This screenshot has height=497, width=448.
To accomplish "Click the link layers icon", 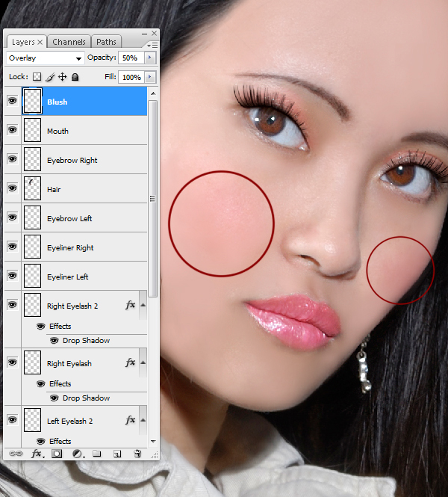I will 16,454.
